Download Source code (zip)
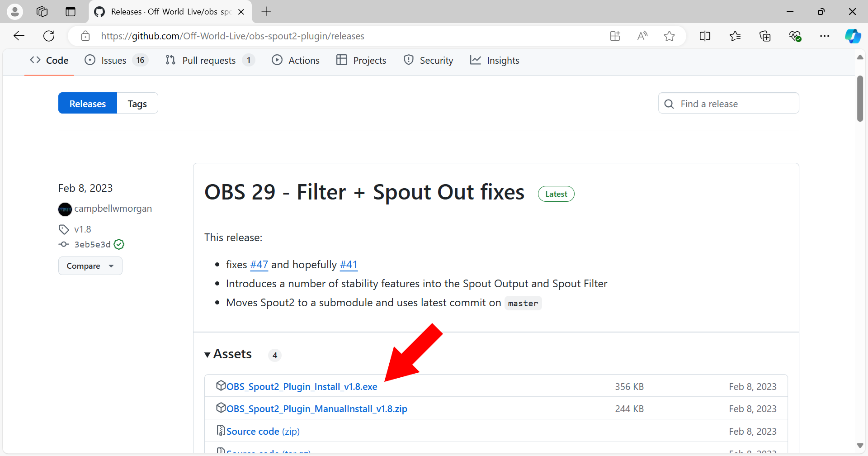 pos(263,432)
